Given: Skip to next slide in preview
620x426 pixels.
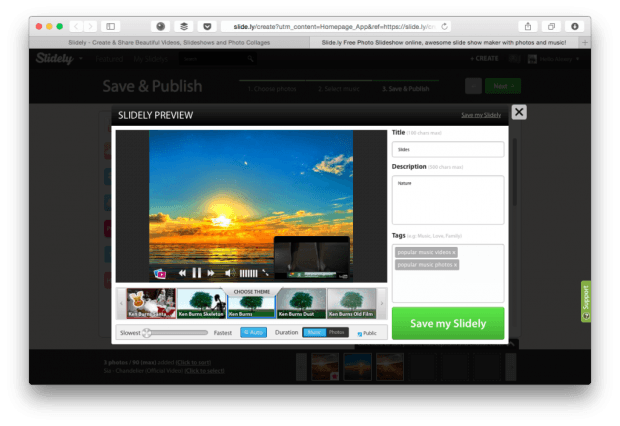Looking at the screenshot, I should click(213, 273).
